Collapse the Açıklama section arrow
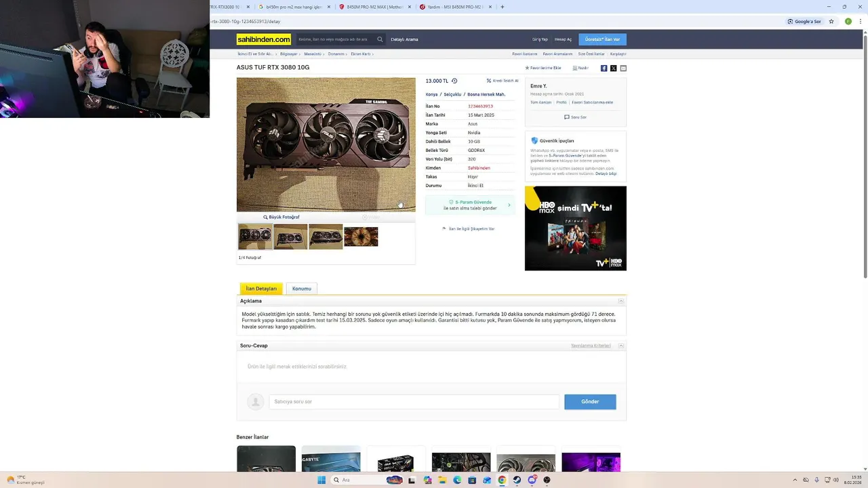The height and width of the screenshot is (488, 868). [620, 301]
